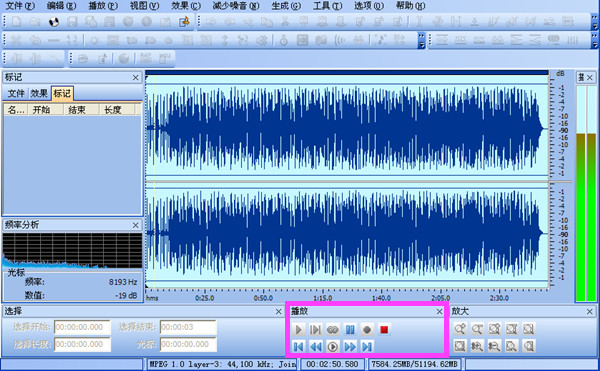The image size is (600, 371).
Task: Expand the effects toolbar overflow chevron
Action: tap(421, 40)
